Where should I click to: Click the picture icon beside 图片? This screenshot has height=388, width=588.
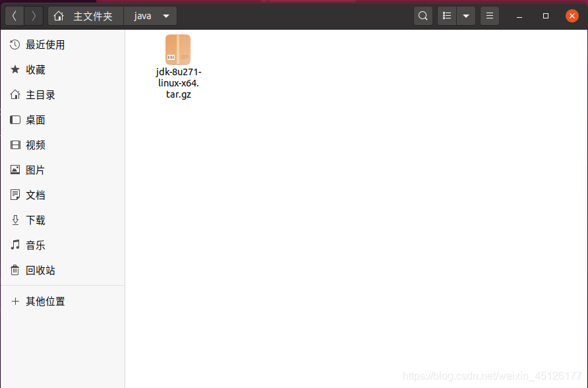click(x=15, y=170)
